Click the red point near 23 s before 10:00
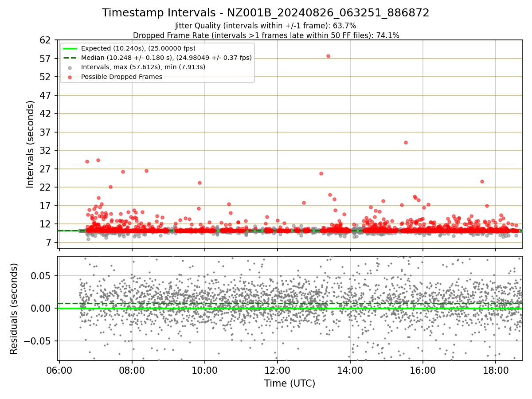The height and width of the screenshot is (399, 532). tap(199, 183)
